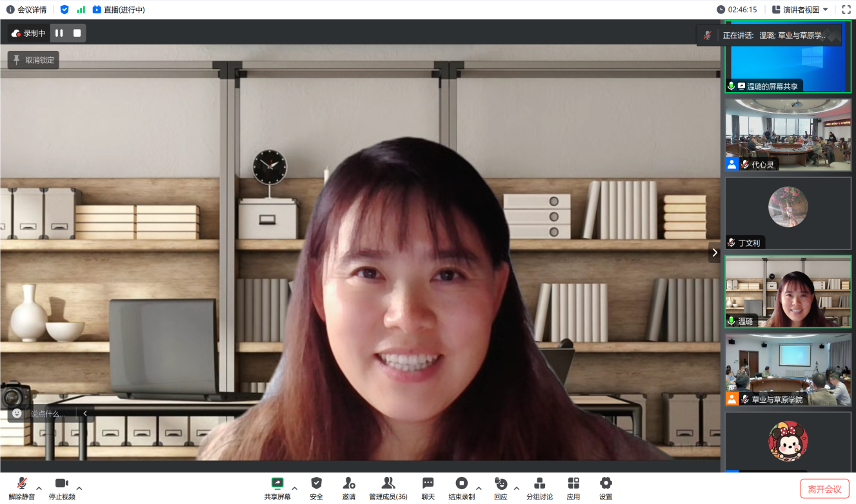
Task: Click the 丁文利 round avatar picture
Action: coord(788,207)
